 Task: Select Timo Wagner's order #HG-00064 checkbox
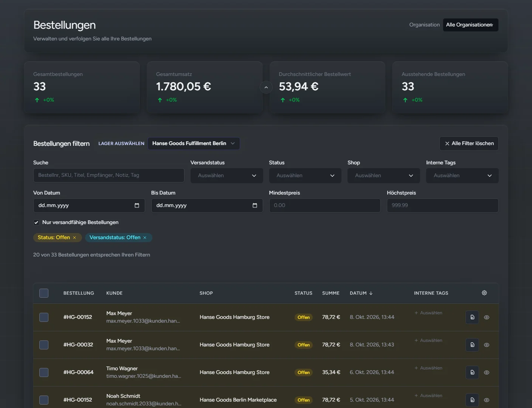click(x=44, y=372)
